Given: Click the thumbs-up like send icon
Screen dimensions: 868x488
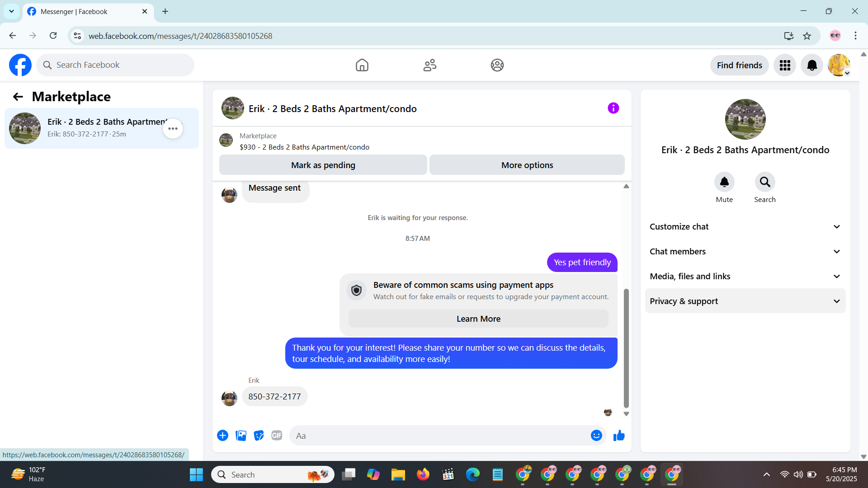Looking at the screenshot, I should (x=619, y=436).
